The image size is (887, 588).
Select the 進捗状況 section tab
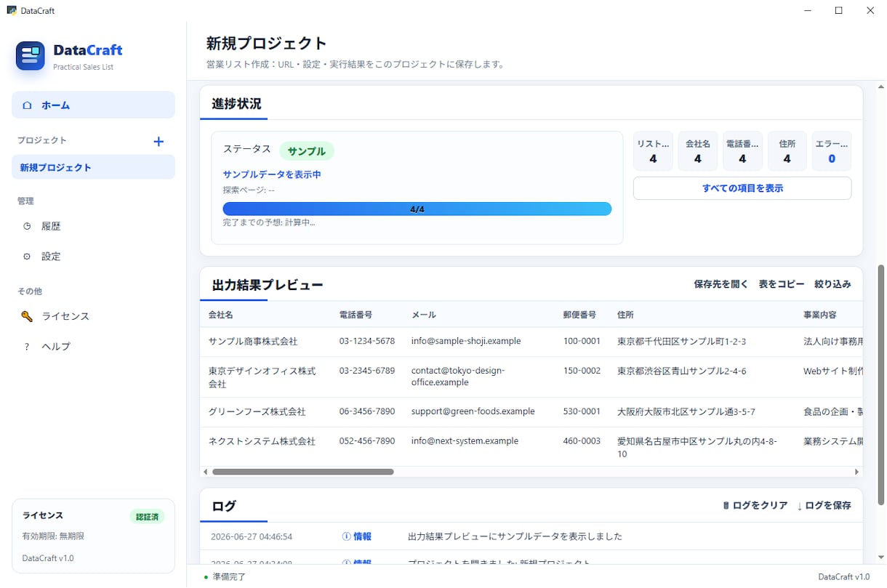[236, 104]
